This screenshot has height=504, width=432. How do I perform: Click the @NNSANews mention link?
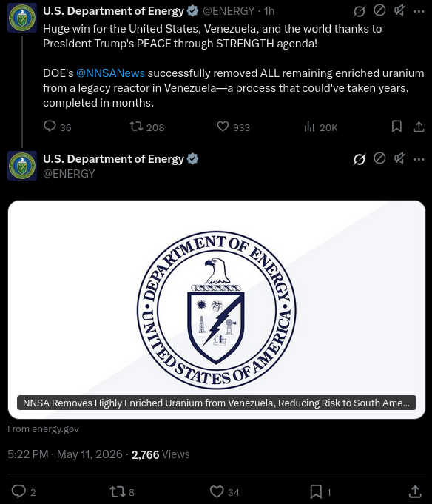(x=110, y=73)
